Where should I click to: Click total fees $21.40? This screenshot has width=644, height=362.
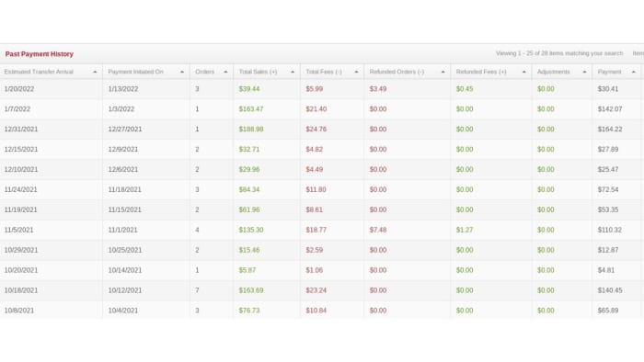[x=316, y=109]
